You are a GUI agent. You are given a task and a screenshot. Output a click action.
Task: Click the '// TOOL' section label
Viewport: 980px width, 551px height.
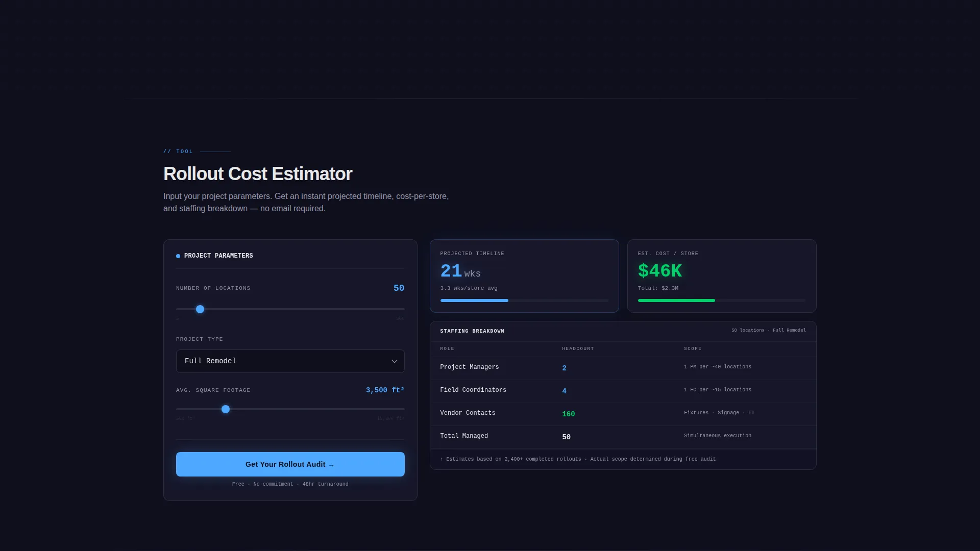point(178,152)
